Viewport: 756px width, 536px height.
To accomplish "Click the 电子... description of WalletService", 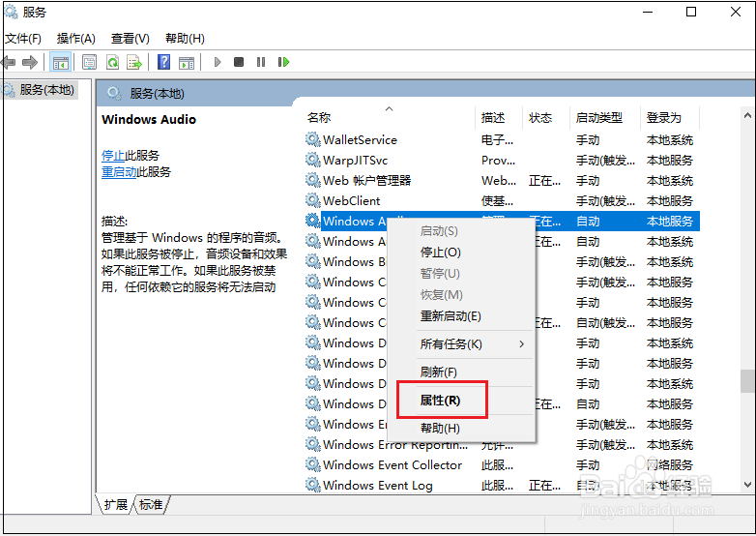I will click(x=497, y=140).
